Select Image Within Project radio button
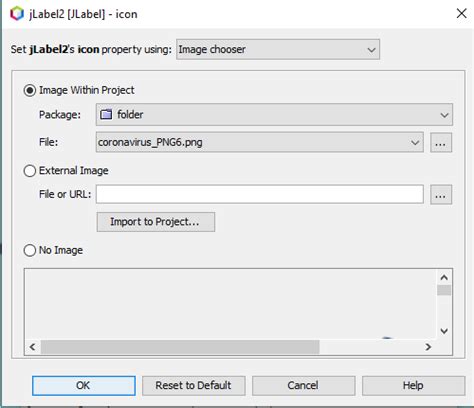The width and height of the screenshot is (474, 408). point(30,90)
